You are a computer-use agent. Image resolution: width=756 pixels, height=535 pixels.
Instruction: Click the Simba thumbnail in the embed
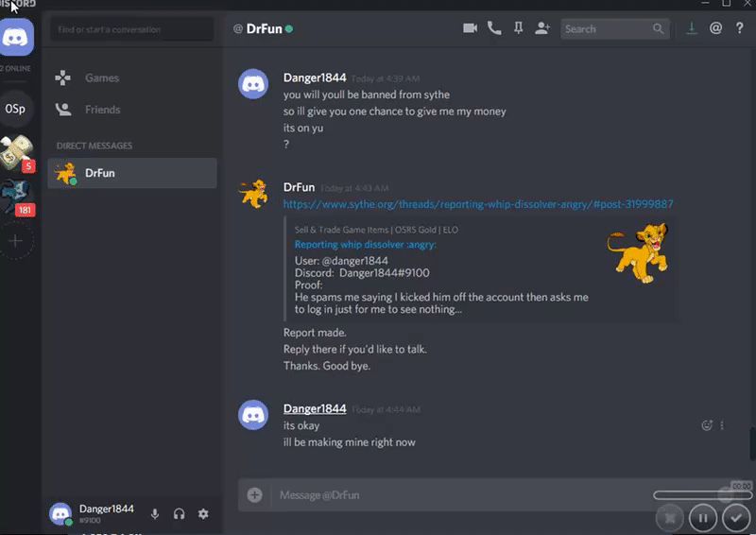coord(637,252)
